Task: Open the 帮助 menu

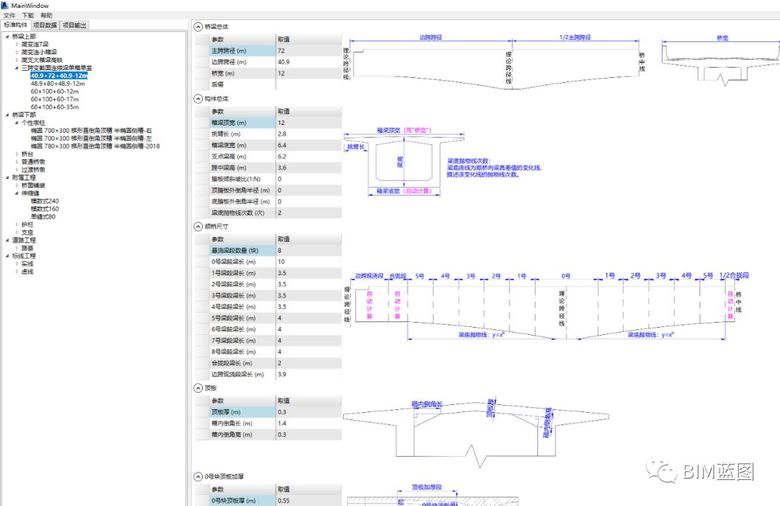Action: (x=46, y=16)
